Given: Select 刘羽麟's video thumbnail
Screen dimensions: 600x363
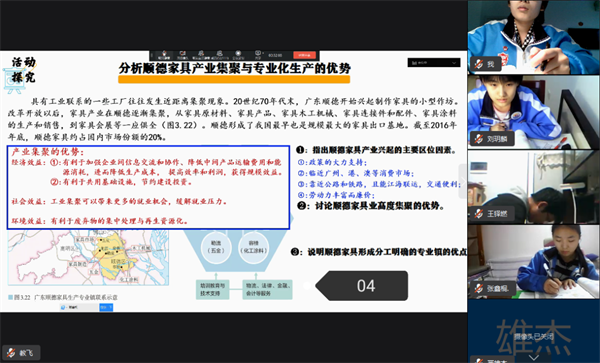Looking at the screenshot, I should [x=533, y=112].
